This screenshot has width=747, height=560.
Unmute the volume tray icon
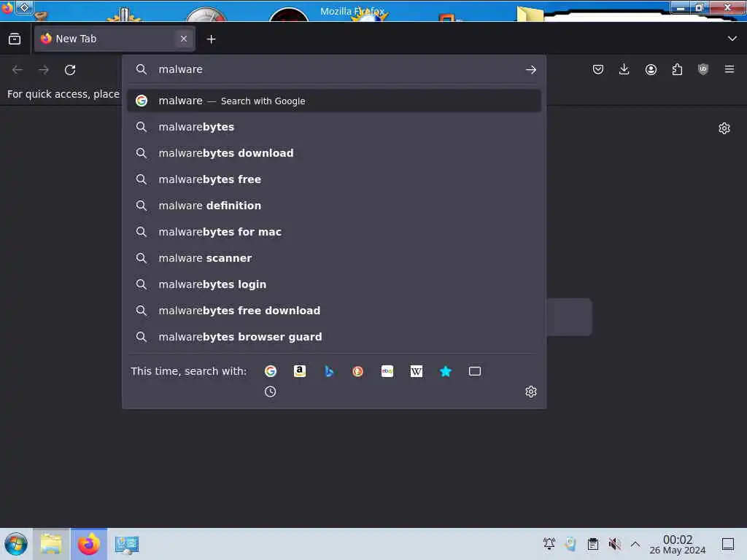click(x=614, y=543)
